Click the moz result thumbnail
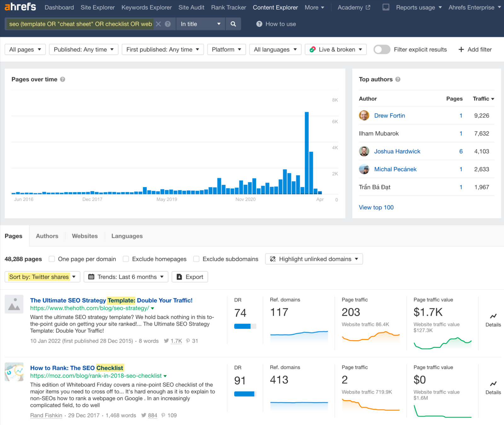Viewport: 504px width, 425px height. 14,372
